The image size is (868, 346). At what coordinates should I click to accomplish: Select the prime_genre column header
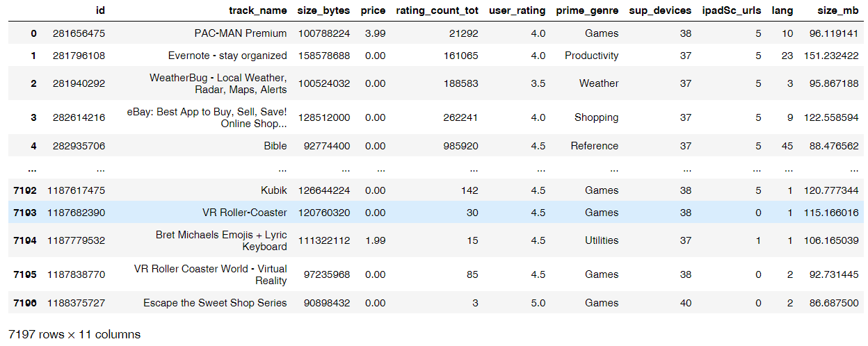(x=586, y=10)
